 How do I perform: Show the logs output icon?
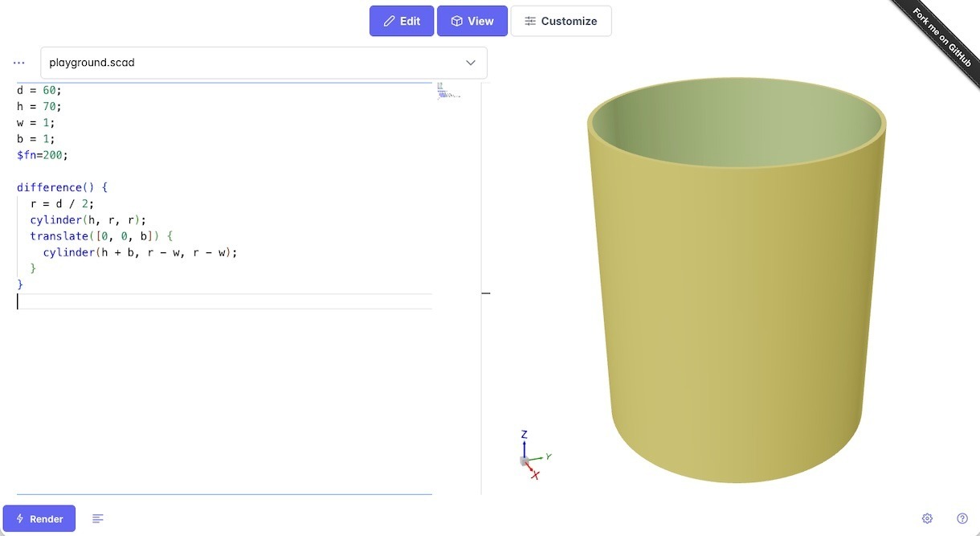coord(98,518)
